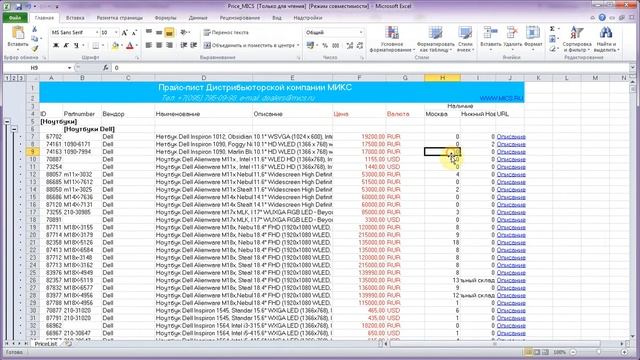This screenshot has width=640, height=360.
Task: Switch to the Formulas (Формулы) tab
Action: click(x=165, y=18)
